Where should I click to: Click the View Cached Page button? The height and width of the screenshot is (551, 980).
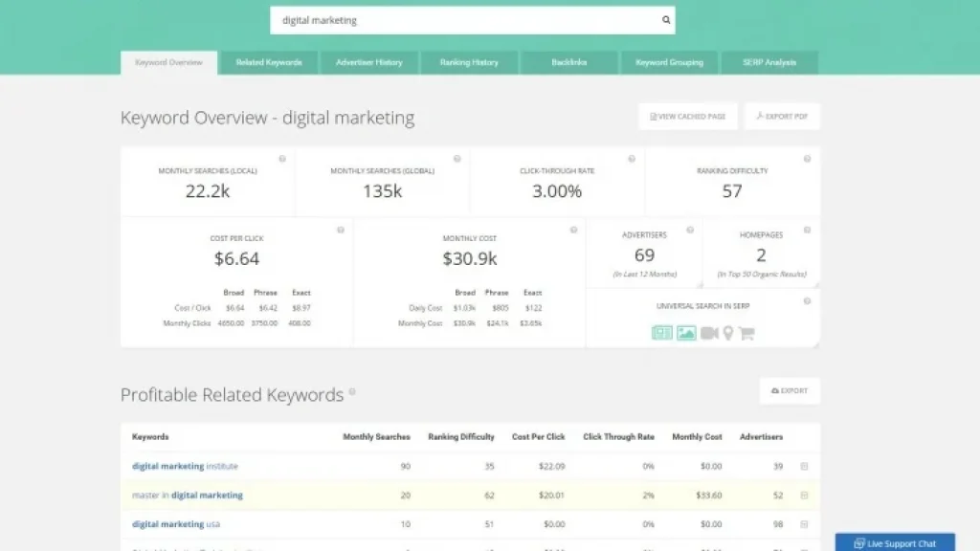tap(687, 117)
